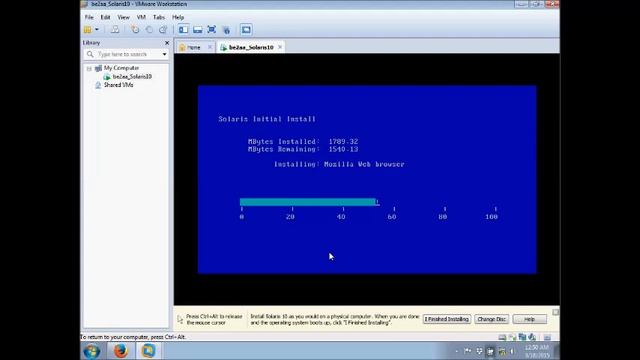
Task: Click the MBytes Installed 1789.32 line
Action: pos(303,141)
